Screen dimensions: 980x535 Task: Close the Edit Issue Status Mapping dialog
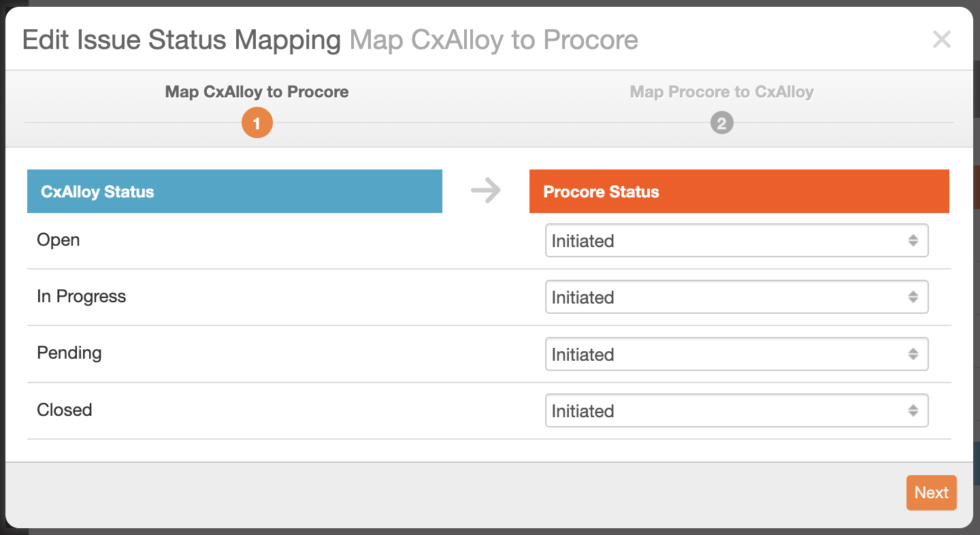pyautogui.click(x=942, y=39)
